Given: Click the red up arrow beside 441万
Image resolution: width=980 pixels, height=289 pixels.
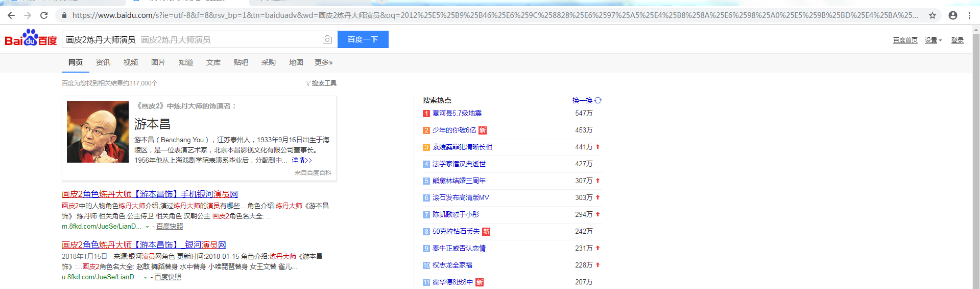Looking at the screenshot, I should tap(597, 147).
